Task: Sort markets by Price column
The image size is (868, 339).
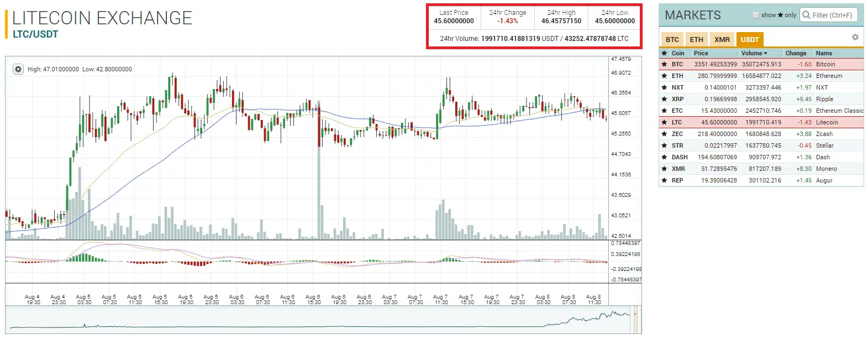Action: (x=701, y=53)
